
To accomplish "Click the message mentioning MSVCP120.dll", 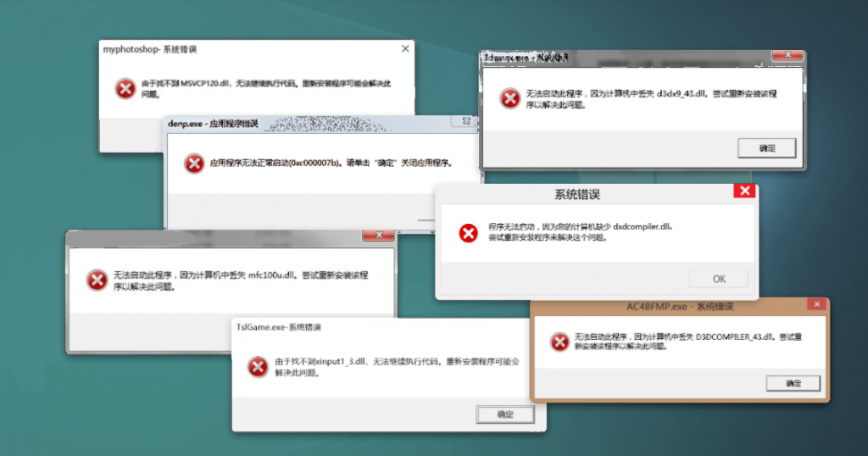I will [x=266, y=88].
